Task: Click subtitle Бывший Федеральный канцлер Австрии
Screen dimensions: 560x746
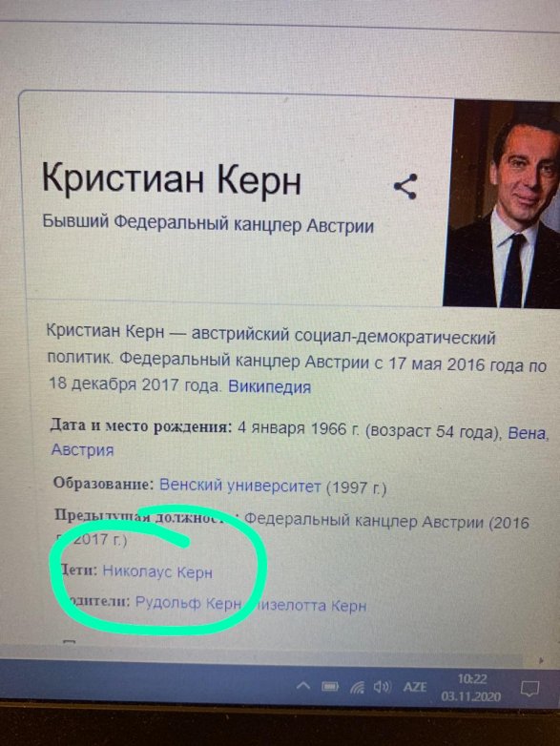Action: point(208,223)
